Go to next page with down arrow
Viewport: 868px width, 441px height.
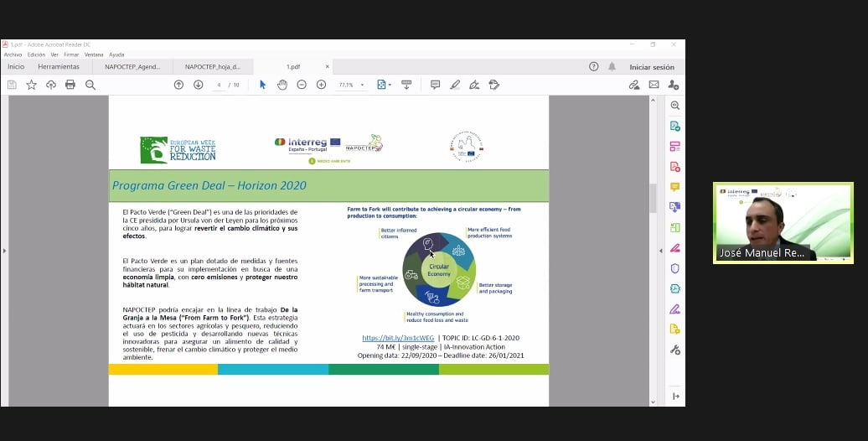click(199, 85)
